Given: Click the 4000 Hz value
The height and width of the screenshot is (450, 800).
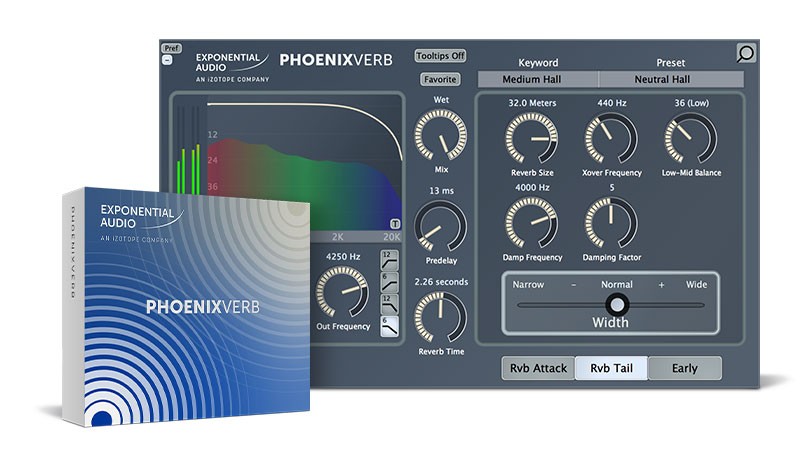Looking at the screenshot, I should coord(532,188).
